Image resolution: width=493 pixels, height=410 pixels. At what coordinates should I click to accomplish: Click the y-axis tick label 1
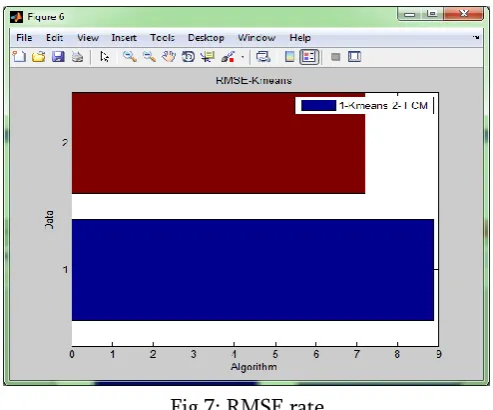click(65, 269)
